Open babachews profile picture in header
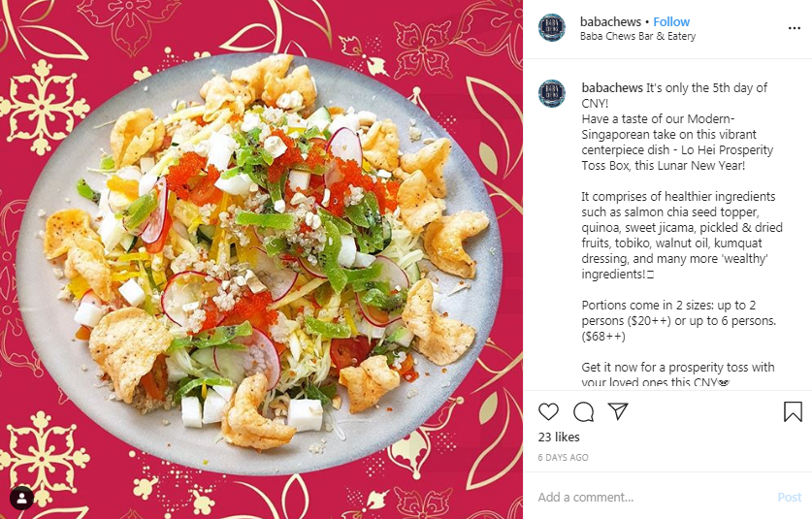Image resolution: width=812 pixels, height=519 pixels. [x=552, y=28]
